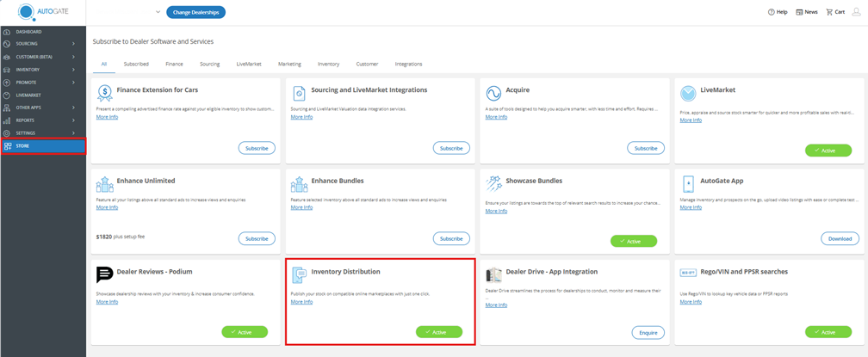Click the Enquire button for Dealer Drive
Screen dimensions: 868x357
[x=648, y=332]
